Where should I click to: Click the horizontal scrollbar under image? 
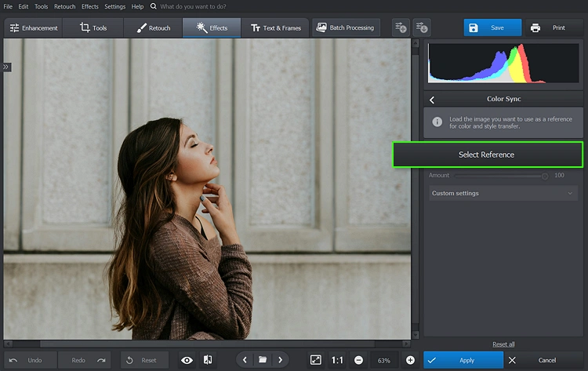point(207,344)
